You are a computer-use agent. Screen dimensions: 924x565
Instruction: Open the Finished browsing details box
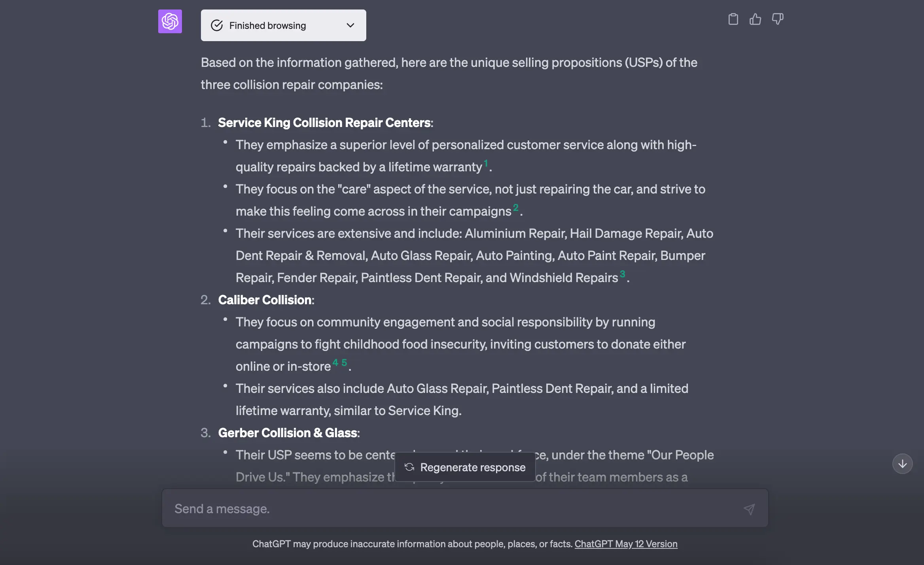click(x=283, y=25)
